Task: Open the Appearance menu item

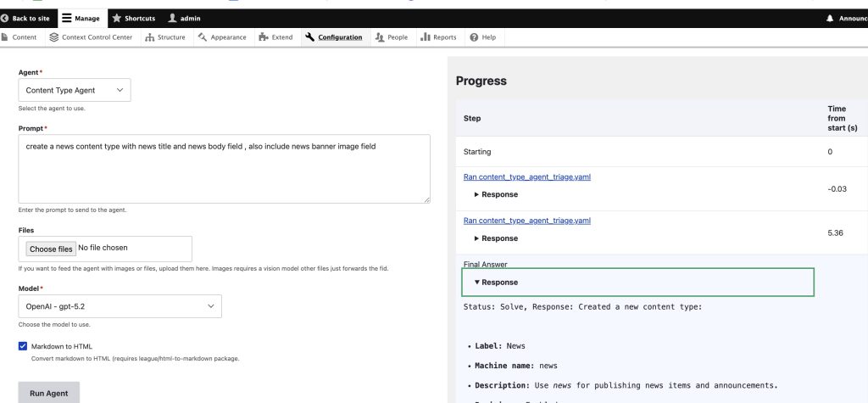Action: point(222,37)
